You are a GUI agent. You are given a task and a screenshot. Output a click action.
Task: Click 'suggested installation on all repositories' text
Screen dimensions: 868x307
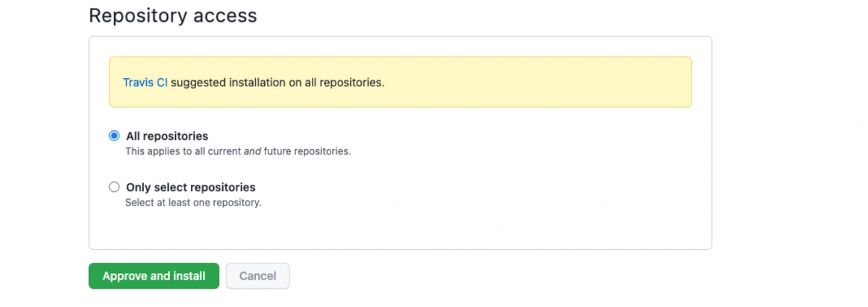[x=278, y=83]
